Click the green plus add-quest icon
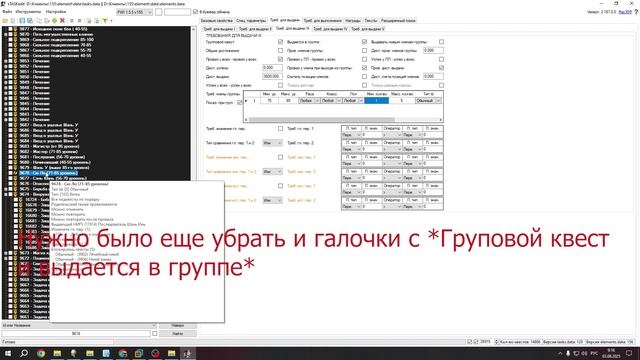 (x=54, y=20)
